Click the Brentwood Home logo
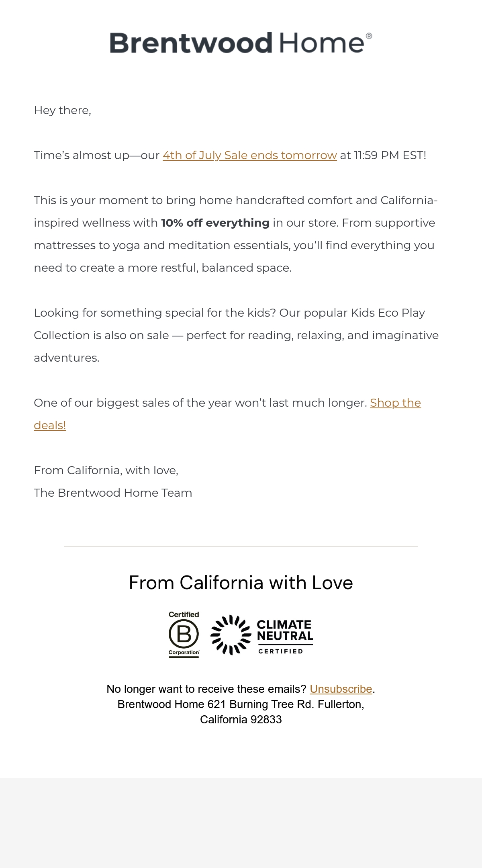The image size is (482, 868). tap(241, 43)
